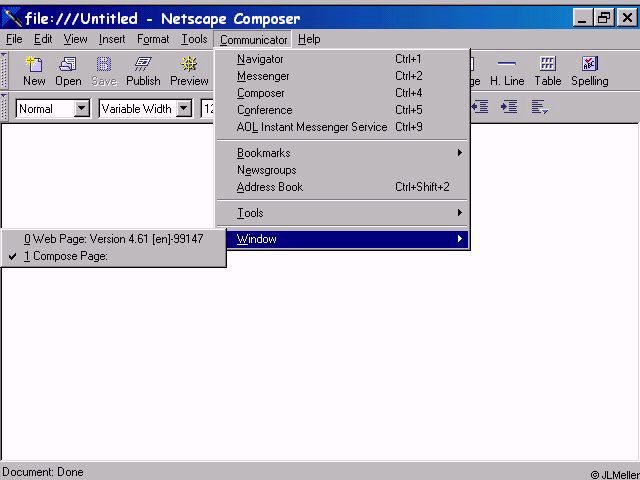Open the File menu

click(14, 39)
